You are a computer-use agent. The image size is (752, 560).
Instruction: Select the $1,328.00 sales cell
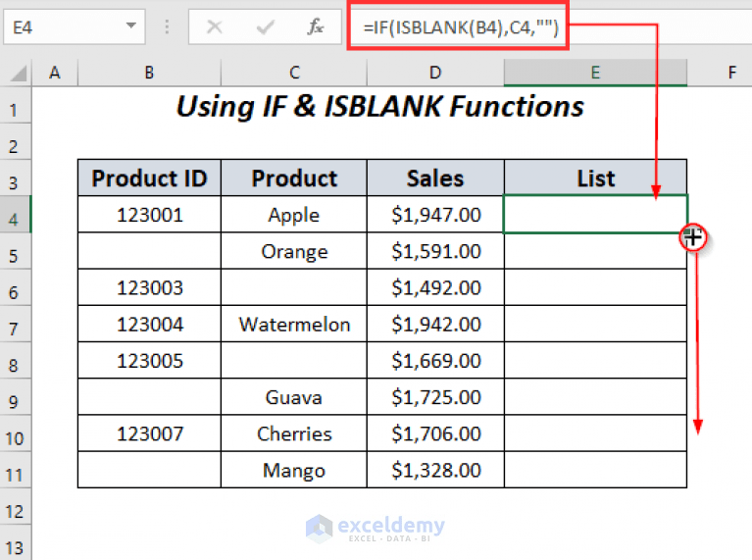tap(435, 470)
